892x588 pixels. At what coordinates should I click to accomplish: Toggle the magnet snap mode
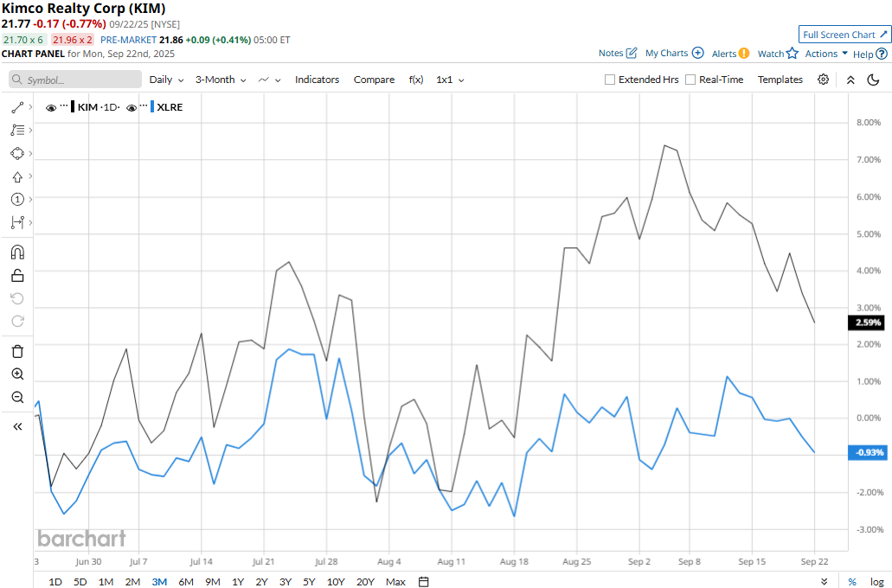(17, 252)
